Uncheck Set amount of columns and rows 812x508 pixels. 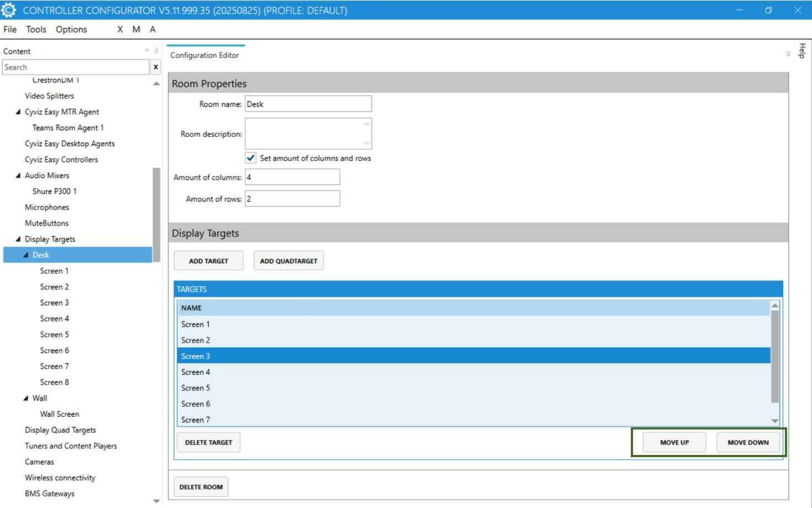pos(251,158)
